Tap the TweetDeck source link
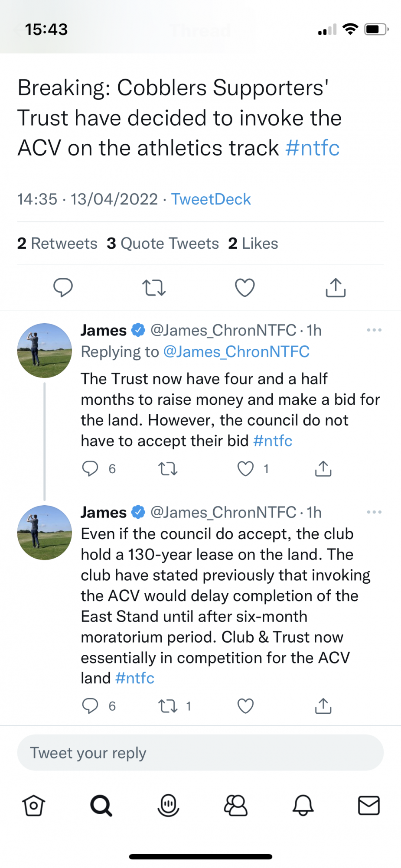 (211, 199)
